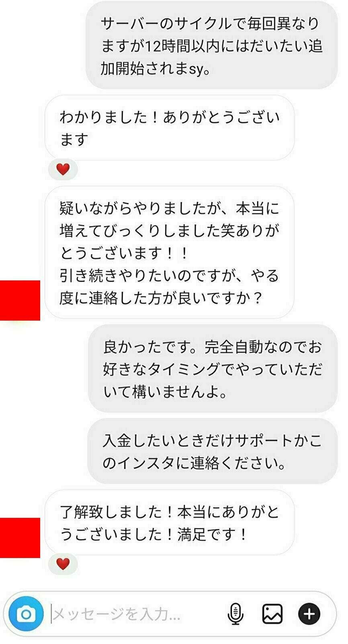Select the 了解致しました！満足です bubble
The image size is (348, 644).
tap(170, 522)
